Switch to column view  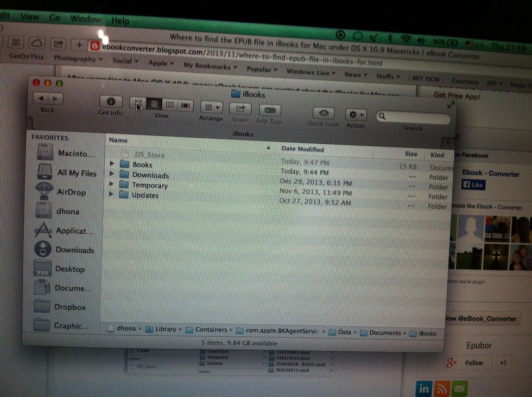coord(169,104)
